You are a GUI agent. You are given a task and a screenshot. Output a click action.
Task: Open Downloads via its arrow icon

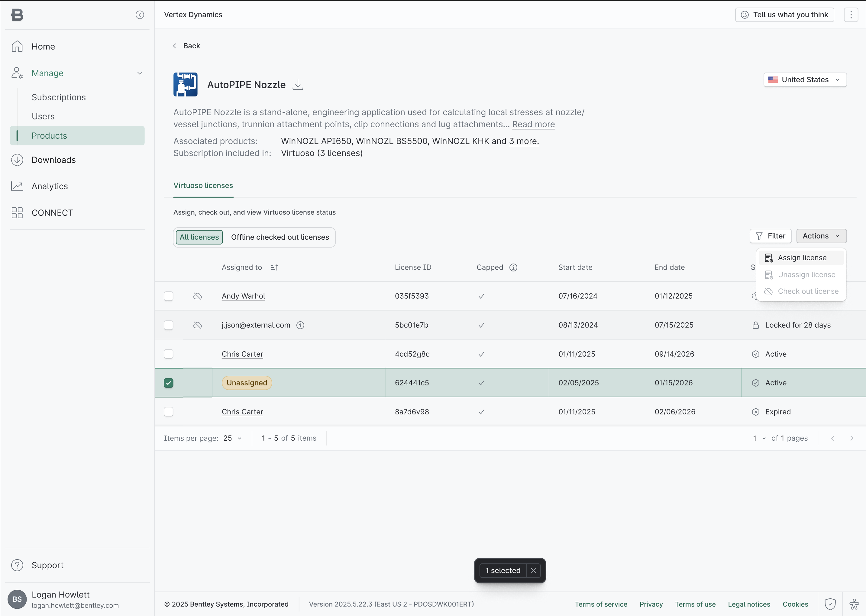[x=17, y=160]
